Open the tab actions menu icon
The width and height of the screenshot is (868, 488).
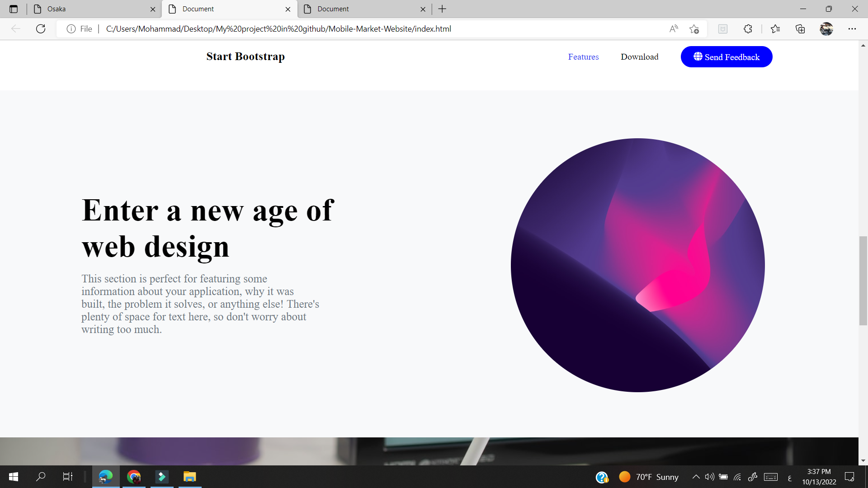pos(14,9)
